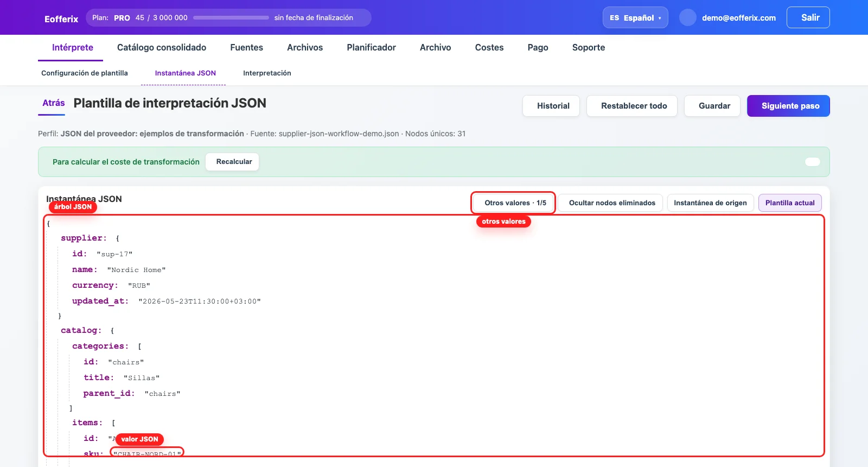The width and height of the screenshot is (868, 467).
Task: Show the Instantánea de origen view
Action: pos(710,203)
